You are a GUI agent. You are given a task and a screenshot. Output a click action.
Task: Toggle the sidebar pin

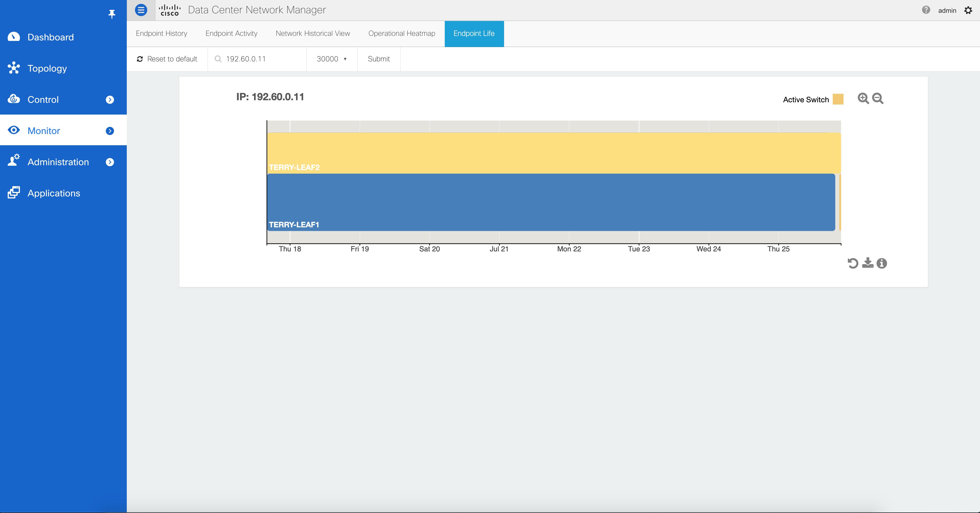[x=112, y=14]
